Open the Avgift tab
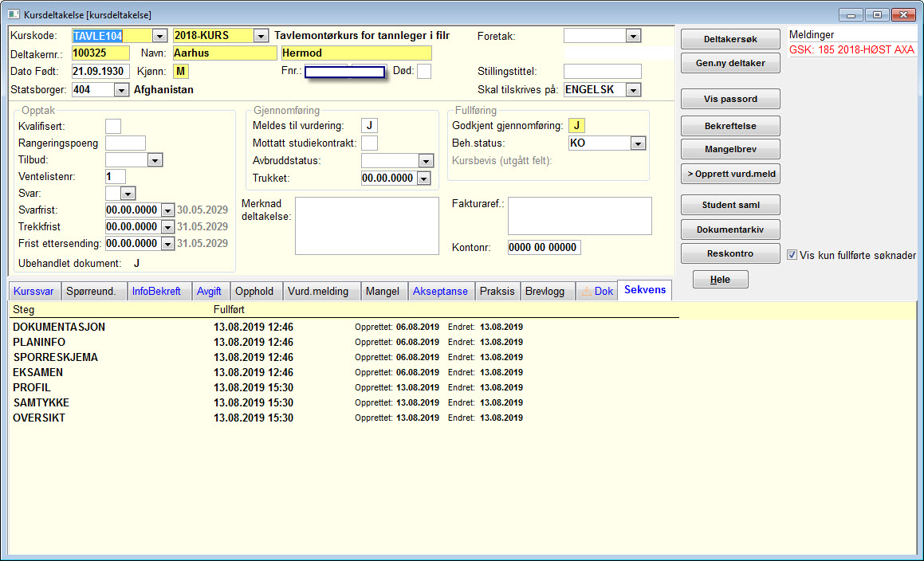The width and height of the screenshot is (924, 561). click(209, 291)
